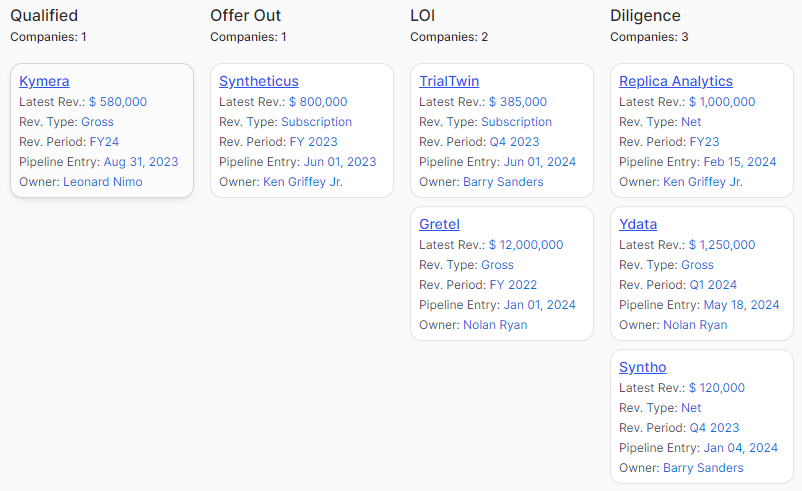Click Replica Analytics owner Ken Griffey Jr.
Image resolution: width=802 pixels, height=491 pixels.
pyautogui.click(x=703, y=182)
